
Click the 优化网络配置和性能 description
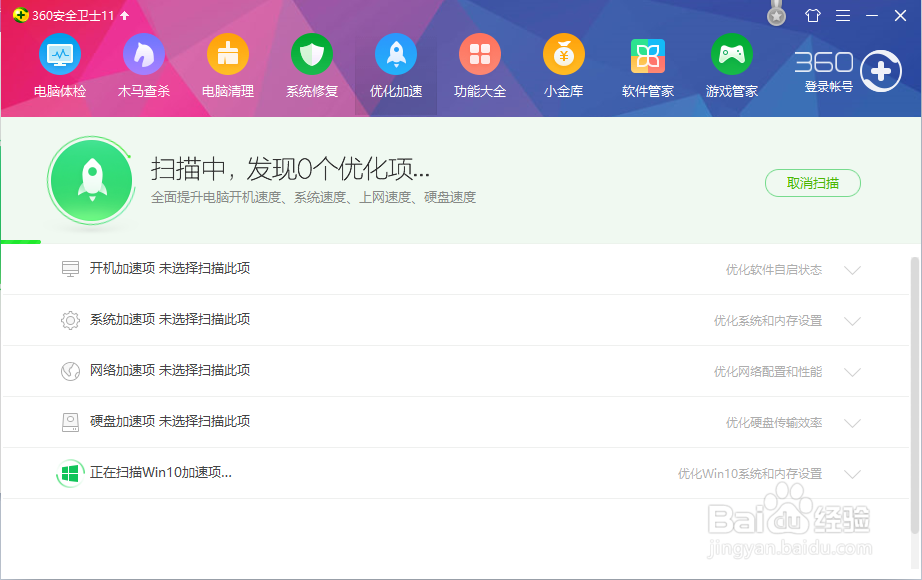click(x=768, y=372)
